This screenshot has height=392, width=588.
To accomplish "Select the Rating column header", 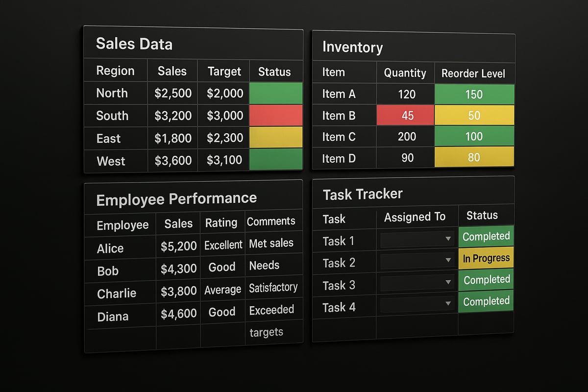I will [x=221, y=223].
